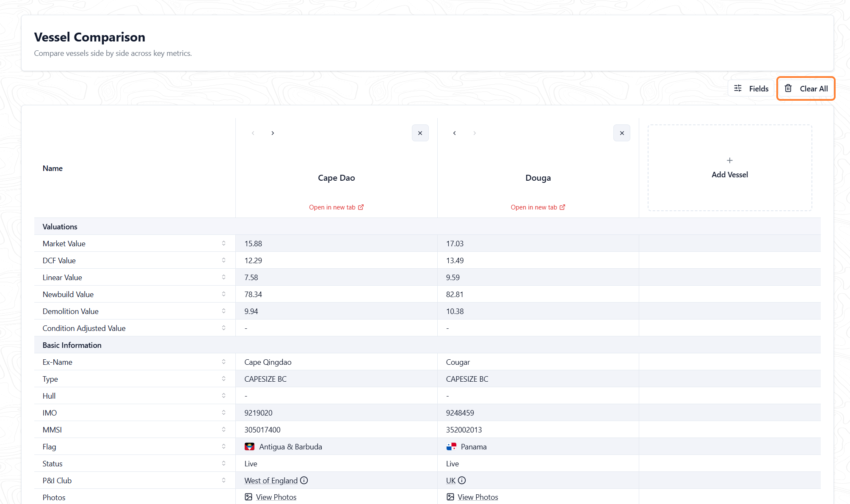Select the Cape Dao vessel name
The image size is (850, 504).
pyautogui.click(x=336, y=178)
